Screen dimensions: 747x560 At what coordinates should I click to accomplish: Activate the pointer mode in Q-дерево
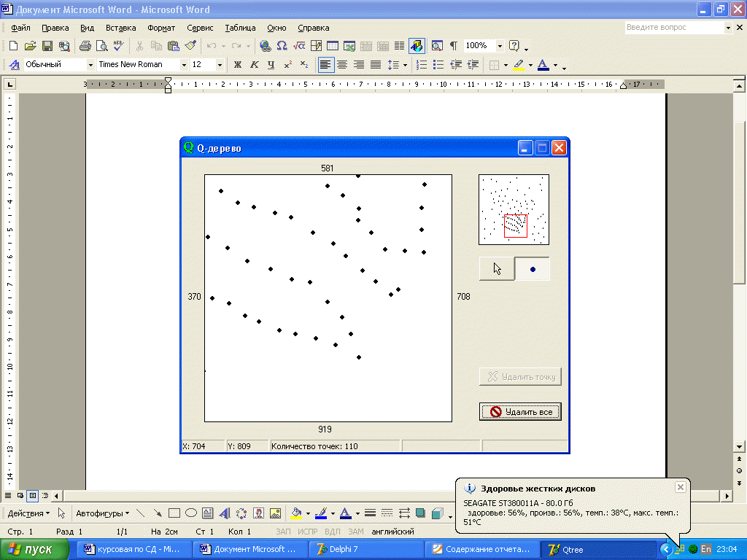[x=497, y=269]
